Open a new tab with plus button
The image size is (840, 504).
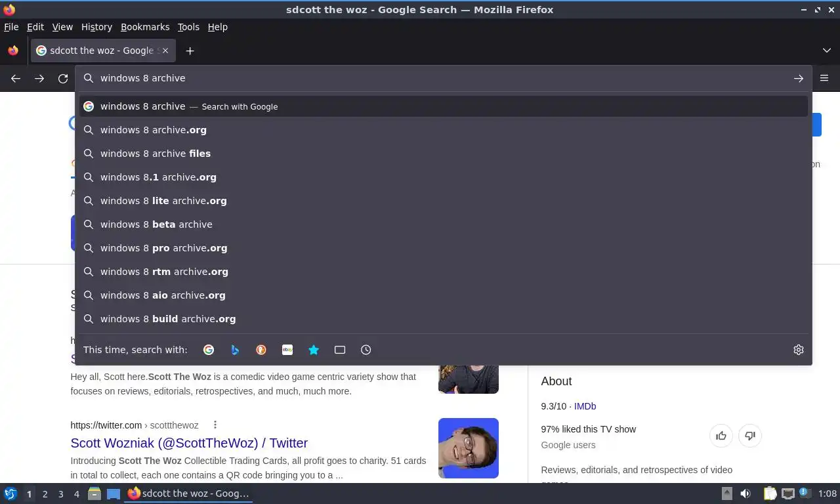point(190,51)
